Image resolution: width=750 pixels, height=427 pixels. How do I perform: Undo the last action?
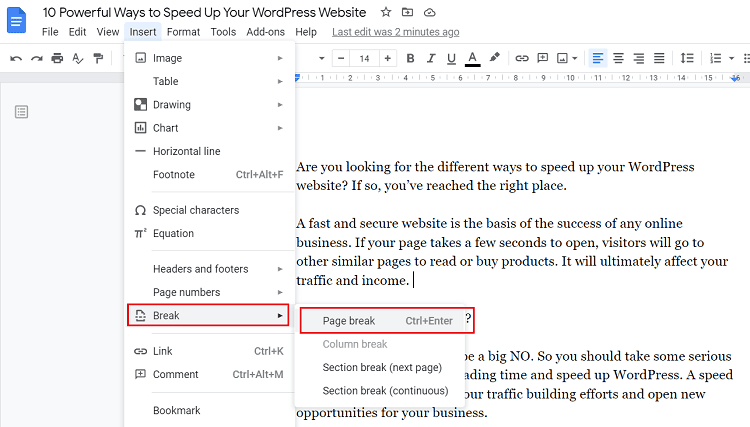pyautogui.click(x=16, y=58)
